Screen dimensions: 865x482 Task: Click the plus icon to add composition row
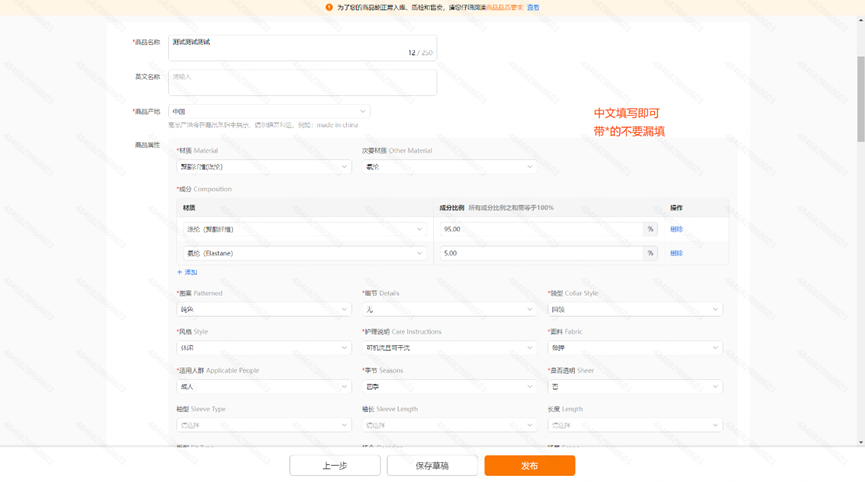click(180, 272)
